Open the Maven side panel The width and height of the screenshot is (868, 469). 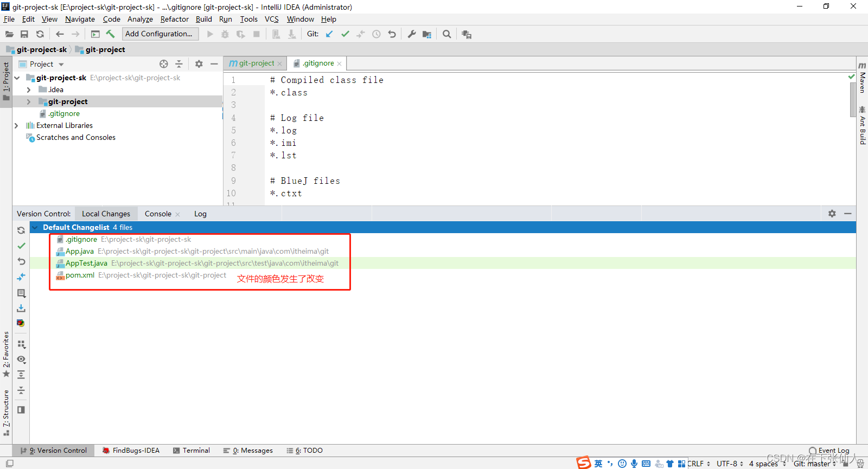coord(862,77)
